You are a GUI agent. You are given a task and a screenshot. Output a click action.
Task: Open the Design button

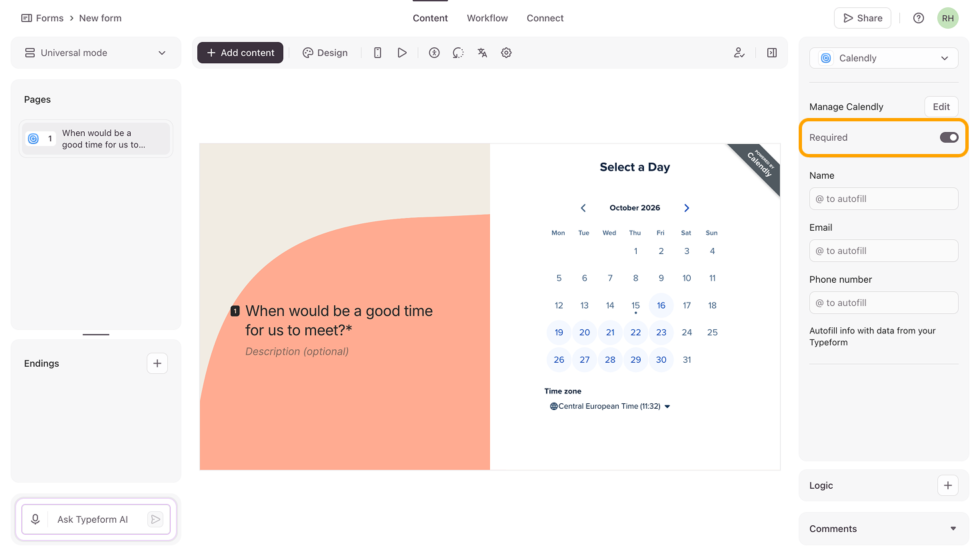325,53
